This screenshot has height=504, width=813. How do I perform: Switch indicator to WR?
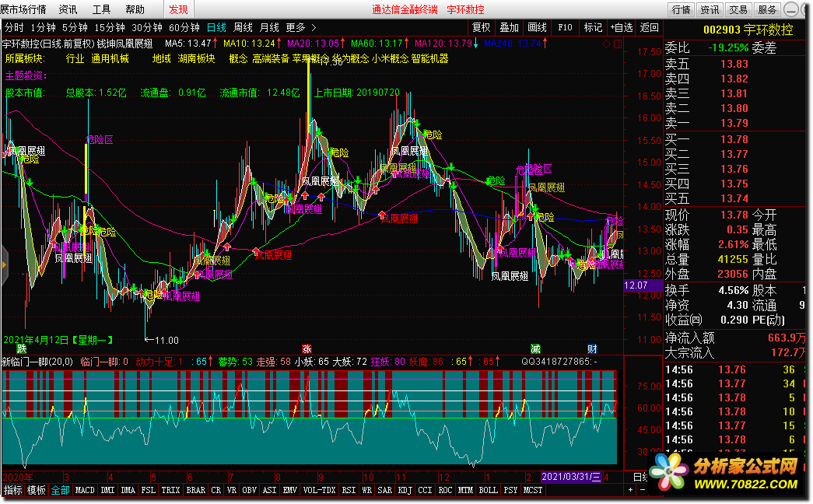tap(367, 490)
